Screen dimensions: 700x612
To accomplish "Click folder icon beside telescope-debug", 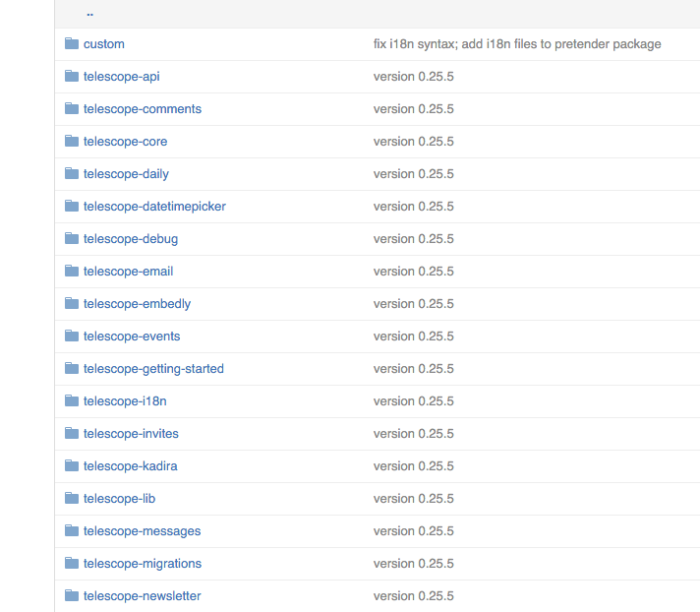I will (72, 238).
